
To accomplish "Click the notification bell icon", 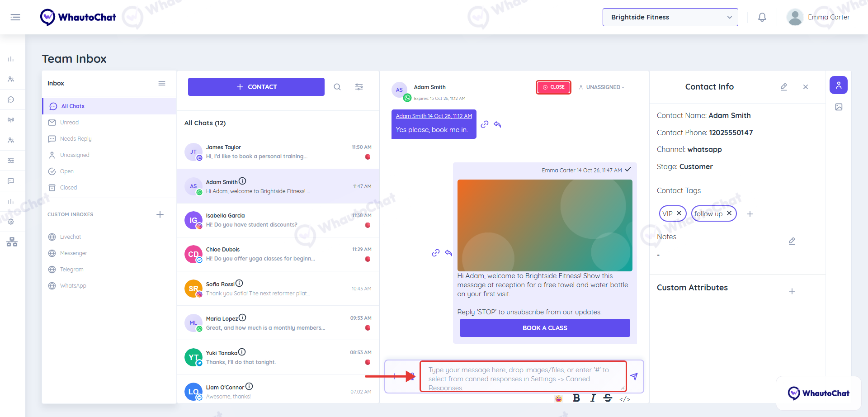I will (x=762, y=17).
